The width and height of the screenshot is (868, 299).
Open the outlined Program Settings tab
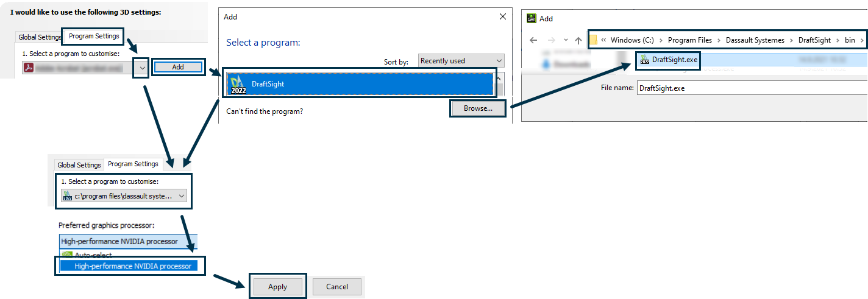point(94,36)
